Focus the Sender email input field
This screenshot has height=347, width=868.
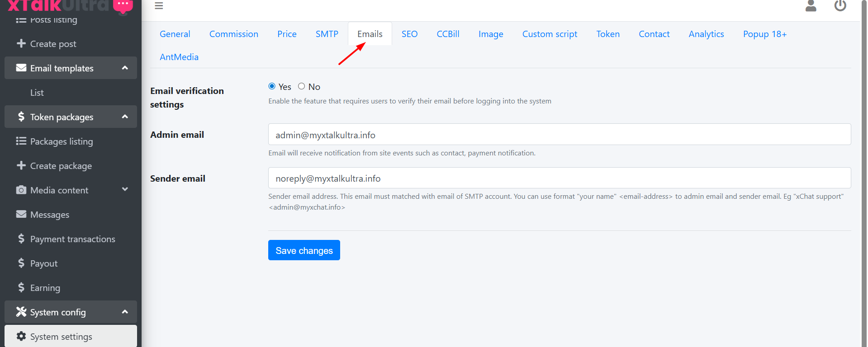[x=559, y=178]
